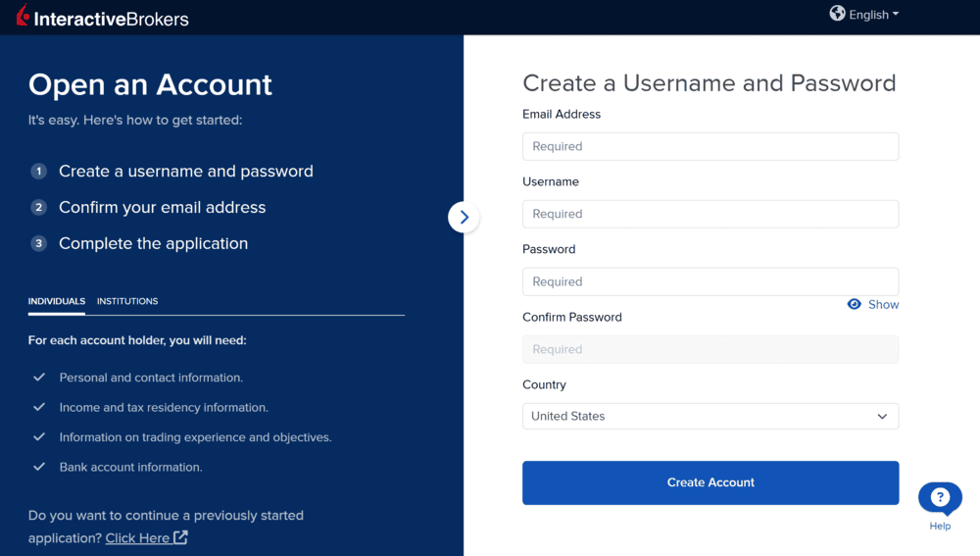Click the Interactive Brokers logo

(x=102, y=17)
